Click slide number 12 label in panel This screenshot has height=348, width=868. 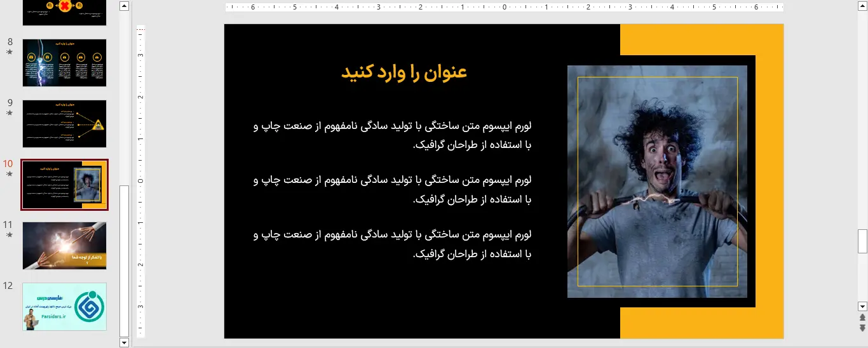click(8, 286)
